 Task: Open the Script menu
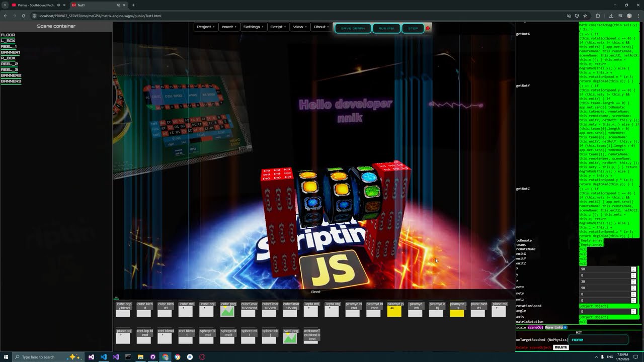pyautogui.click(x=278, y=27)
